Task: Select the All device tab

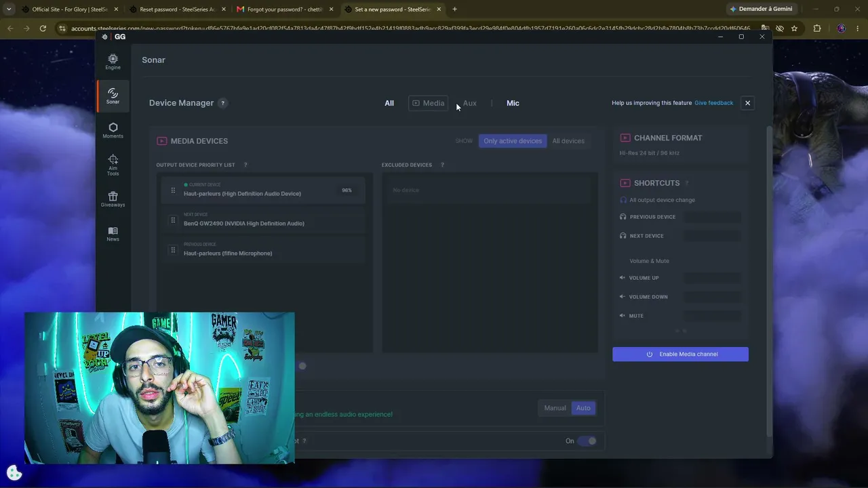Action: [x=389, y=103]
